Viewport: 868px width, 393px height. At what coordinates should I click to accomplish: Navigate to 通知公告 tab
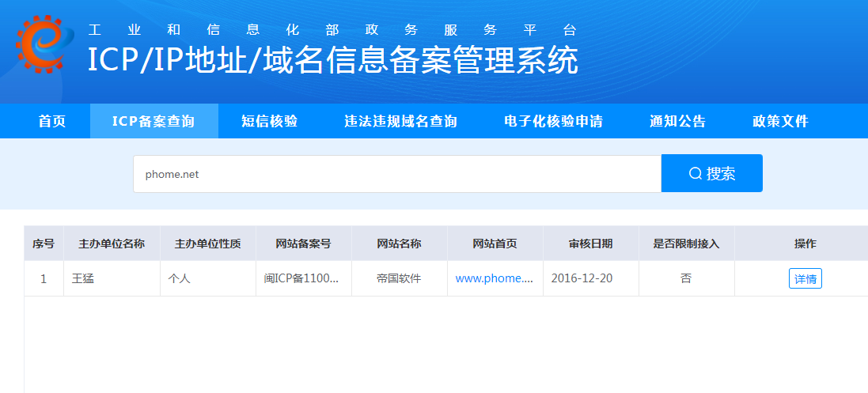pos(677,121)
